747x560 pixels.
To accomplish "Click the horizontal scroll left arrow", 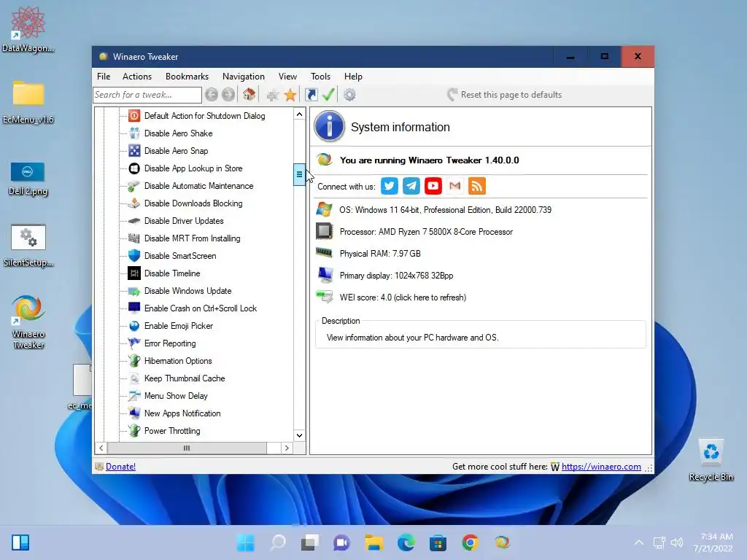I will pyautogui.click(x=101, y=448).
